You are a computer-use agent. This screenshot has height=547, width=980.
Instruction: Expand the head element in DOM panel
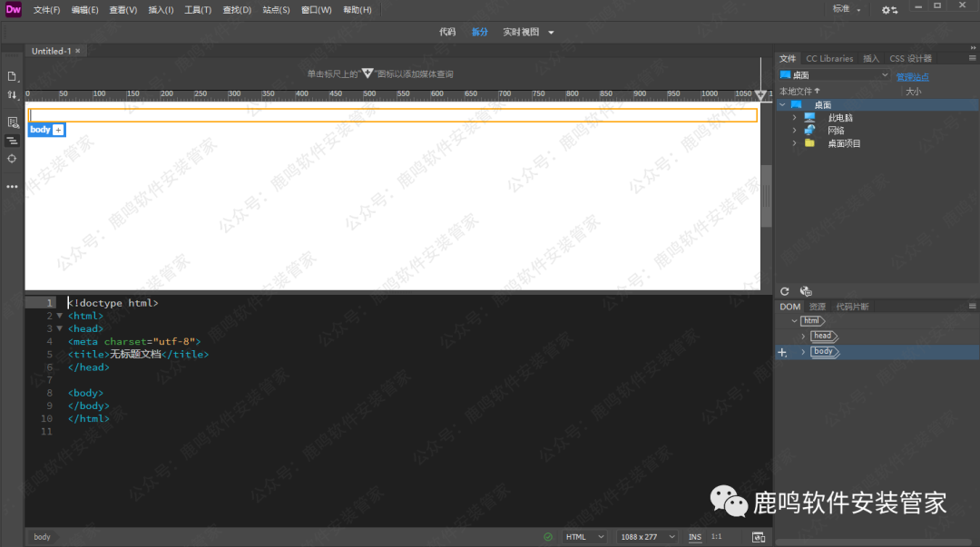803,337
